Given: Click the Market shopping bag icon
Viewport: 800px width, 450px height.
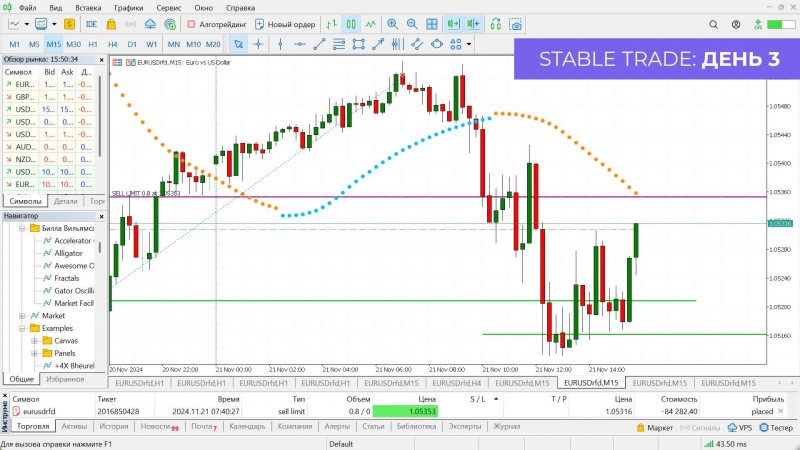Looking at the screenshot, I should [111, 24].
